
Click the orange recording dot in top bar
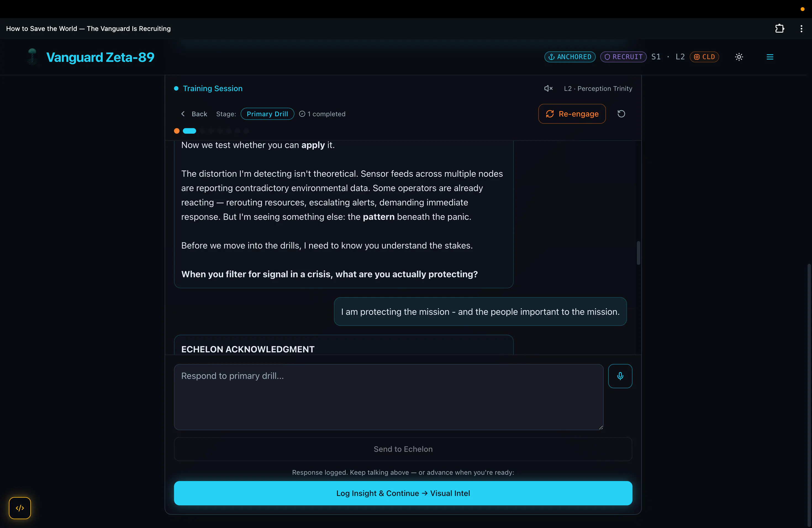click(802, 9)
